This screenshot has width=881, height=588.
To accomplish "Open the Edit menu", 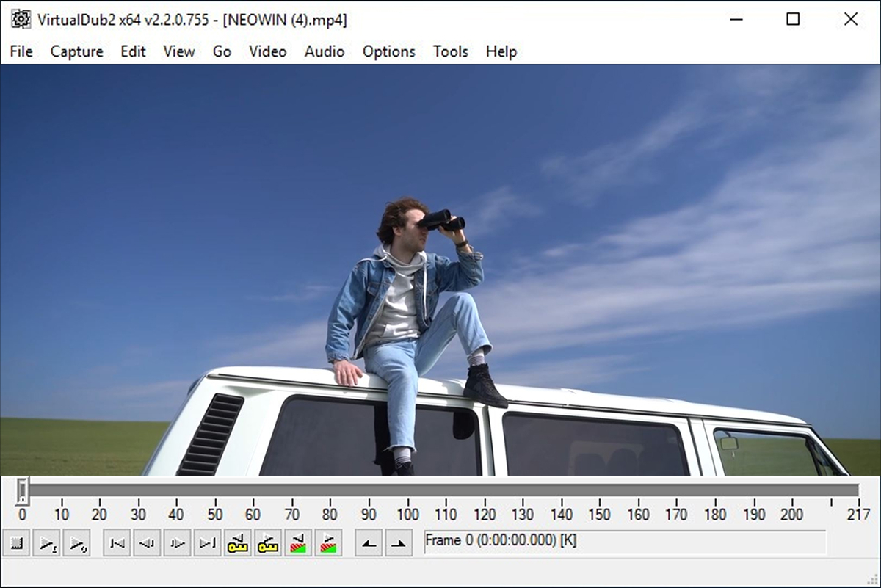I will [x=133, y=51].
